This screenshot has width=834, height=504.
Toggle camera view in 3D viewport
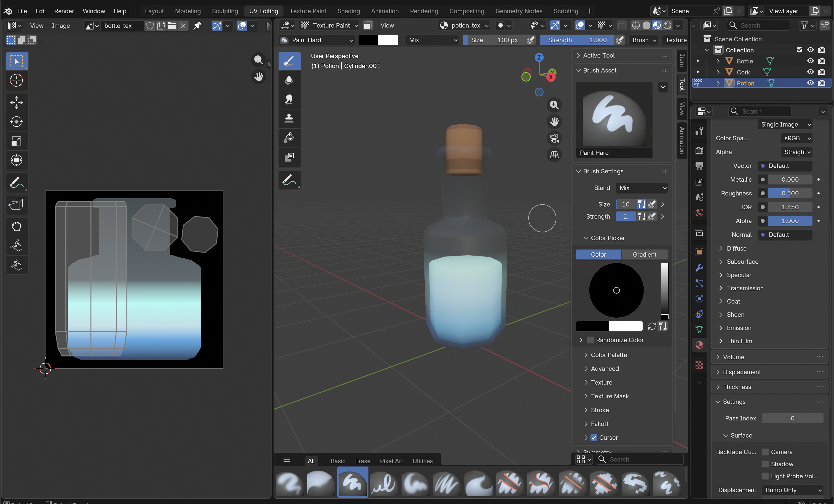[554, 138]
